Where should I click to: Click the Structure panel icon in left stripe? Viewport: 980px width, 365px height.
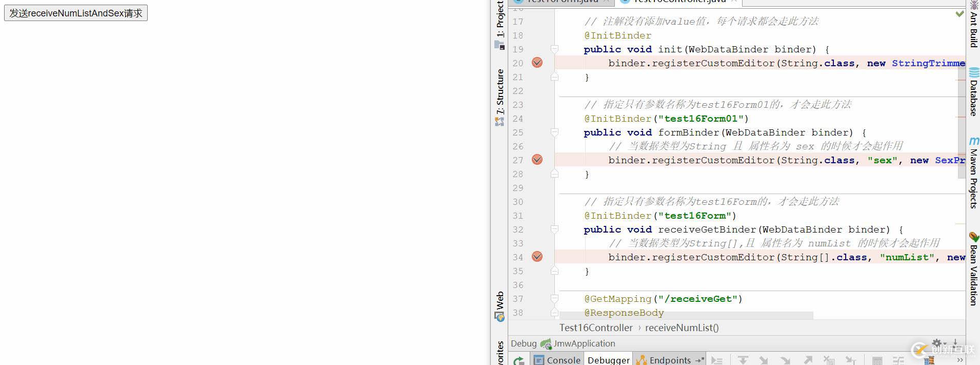pyautogui.click(x=499, y=122)
